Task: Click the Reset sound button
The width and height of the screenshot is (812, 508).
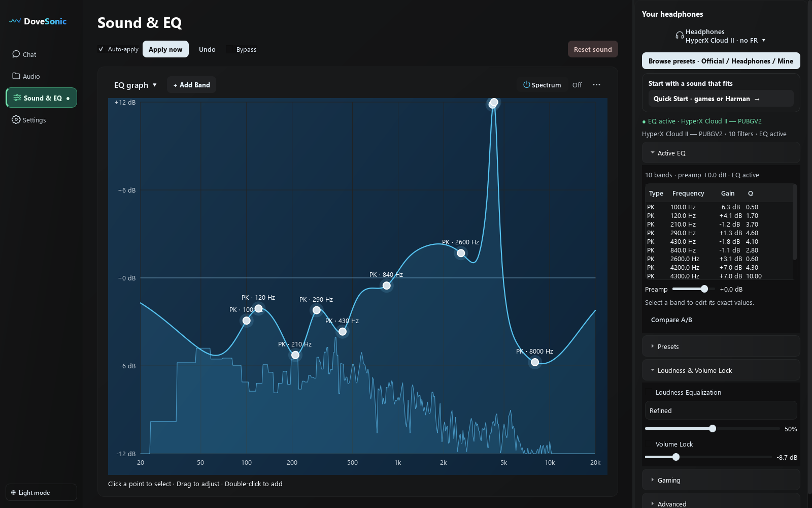Action: (x=593, y=49)
